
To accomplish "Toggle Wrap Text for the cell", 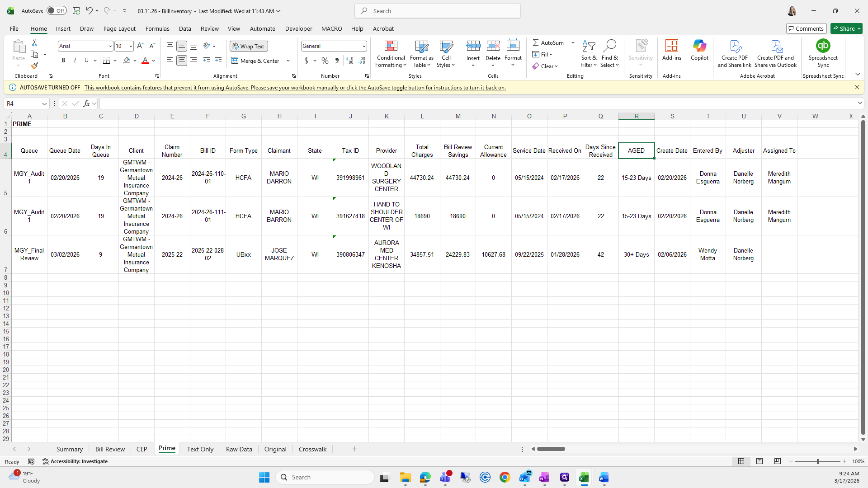I will (249, 46).
